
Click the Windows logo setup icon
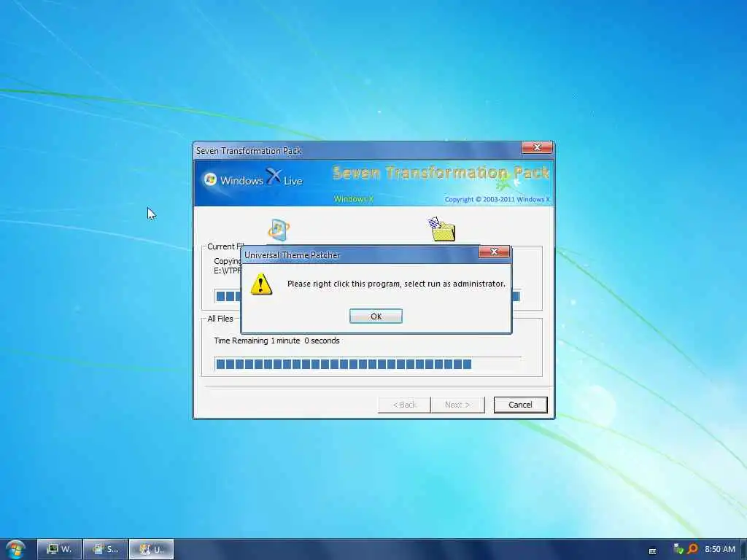279,230
